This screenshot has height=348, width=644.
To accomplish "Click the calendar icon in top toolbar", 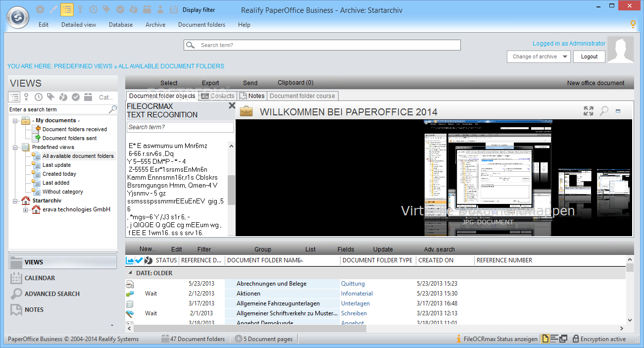I will pyautogui.click(x=174, y=9).
